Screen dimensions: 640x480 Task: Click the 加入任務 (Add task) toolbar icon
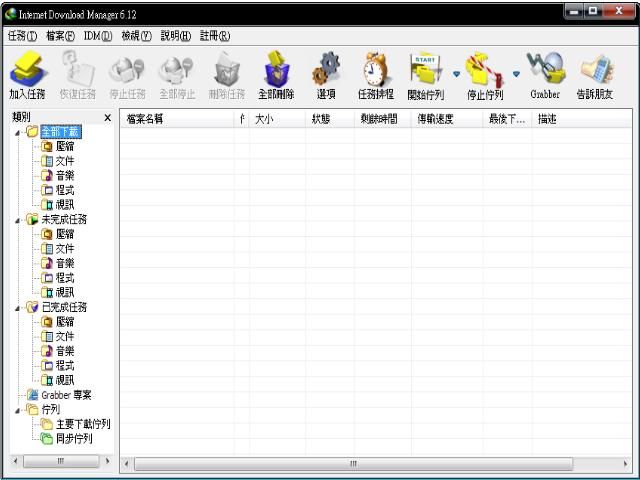click(x=28, y=76)
